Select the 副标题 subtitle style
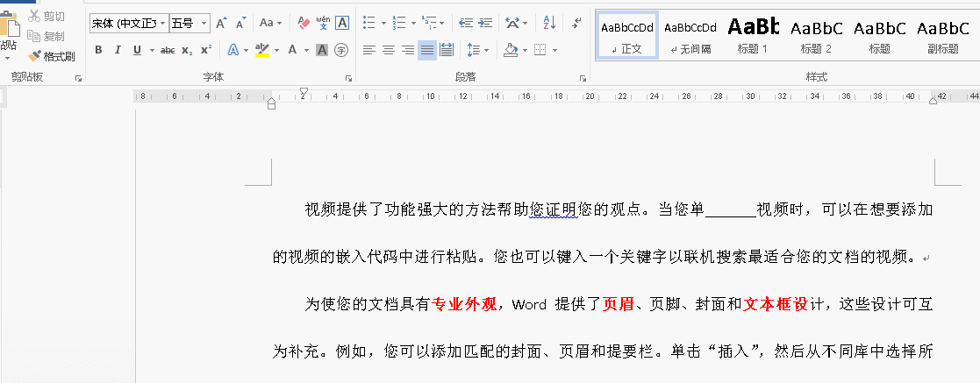Viewport: 980px width, 383px height. pos(943,36)
